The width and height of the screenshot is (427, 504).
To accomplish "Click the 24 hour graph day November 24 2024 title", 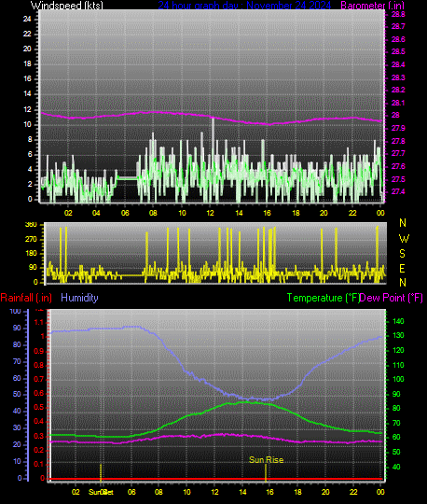I will point(244,6).
